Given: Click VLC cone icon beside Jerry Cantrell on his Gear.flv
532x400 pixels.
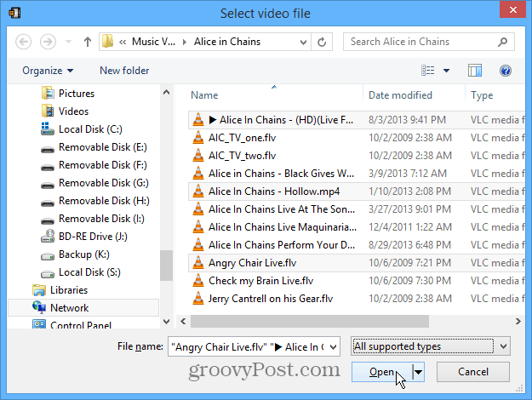Looking at the screenshot, I should tap(198, 298).
